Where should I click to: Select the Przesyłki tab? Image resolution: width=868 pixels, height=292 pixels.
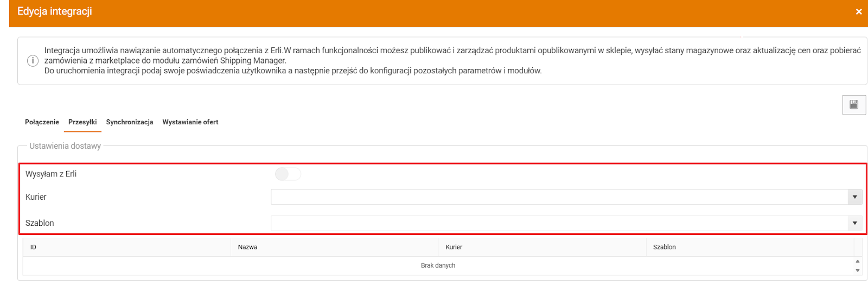click(82, 122)
